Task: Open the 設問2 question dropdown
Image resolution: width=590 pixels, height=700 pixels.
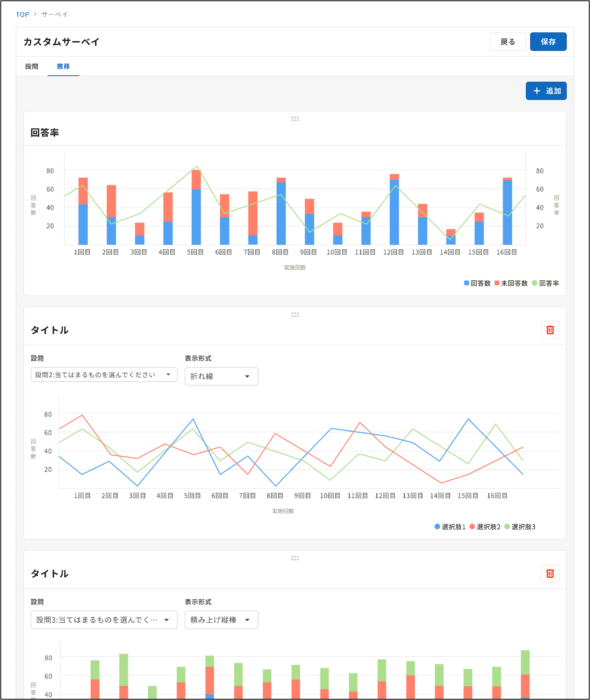Action: click(104, 374)
